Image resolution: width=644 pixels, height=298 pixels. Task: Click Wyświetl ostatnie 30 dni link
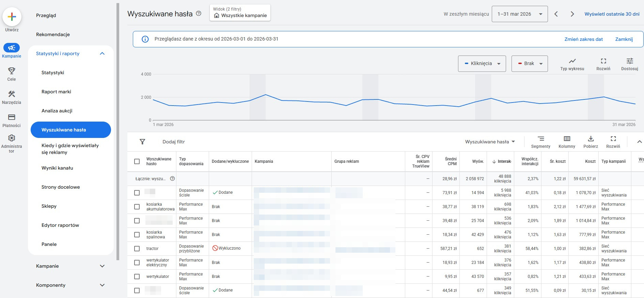[x=612, y=14]
